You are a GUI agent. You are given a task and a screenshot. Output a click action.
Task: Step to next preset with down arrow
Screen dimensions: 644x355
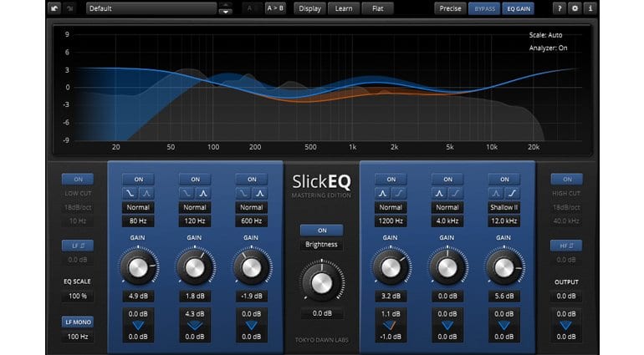[x=225, y=12]
